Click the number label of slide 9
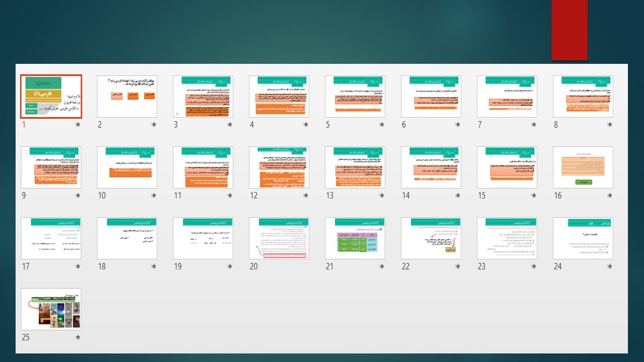The width and height of the screenshot is (644, 362). 24,196
